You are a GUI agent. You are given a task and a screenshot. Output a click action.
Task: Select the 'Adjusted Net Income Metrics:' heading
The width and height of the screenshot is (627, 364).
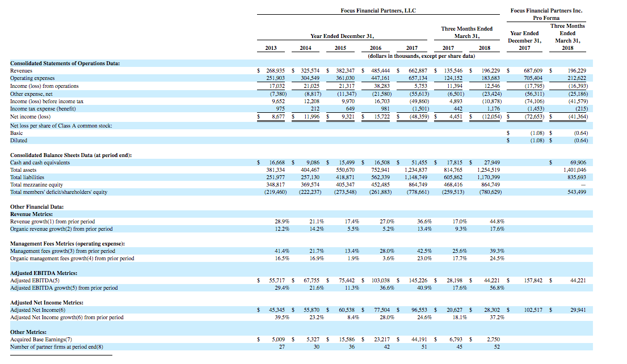47,303
